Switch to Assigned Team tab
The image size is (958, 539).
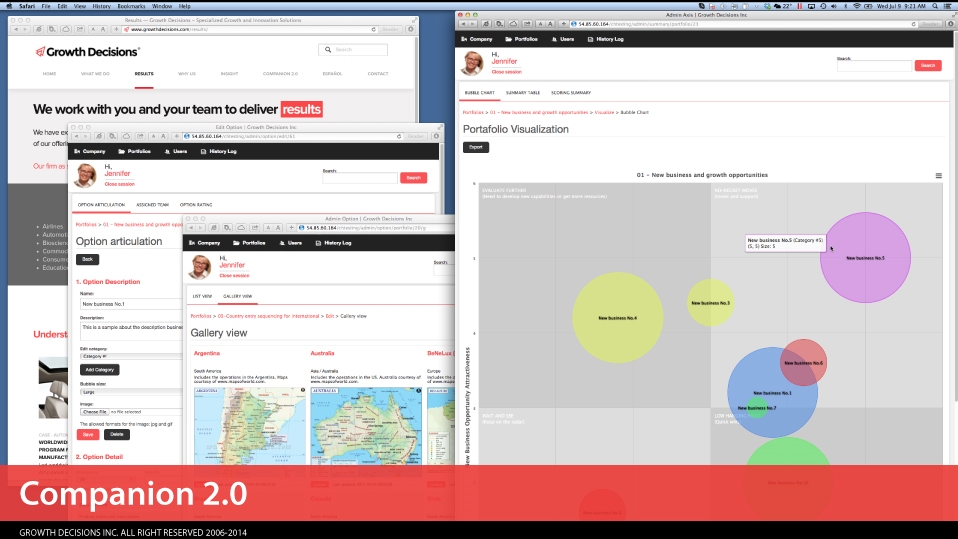(152, 205)
